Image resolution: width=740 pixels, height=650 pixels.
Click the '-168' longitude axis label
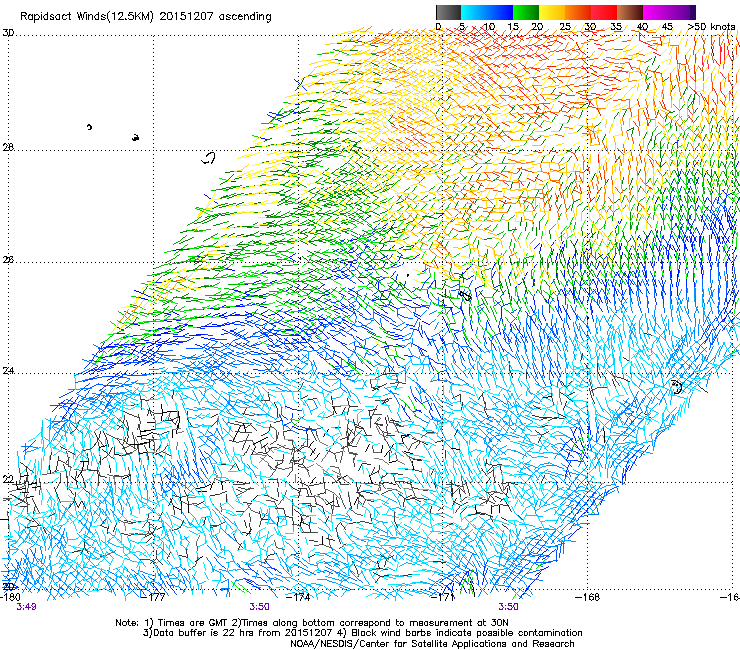(588, 597)
